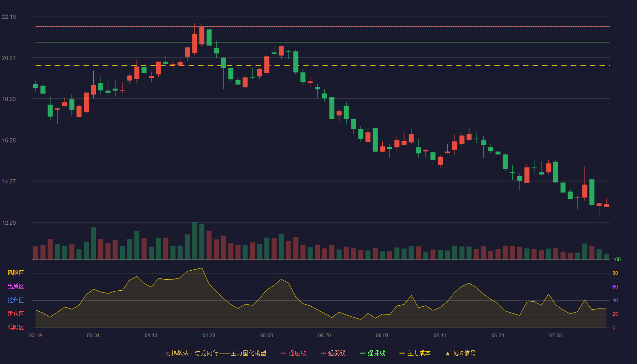This screenshot has width=637, height=364.
Task: Click the yellow triangle 龙吟信号 marker icon
Action: [448, 353]
